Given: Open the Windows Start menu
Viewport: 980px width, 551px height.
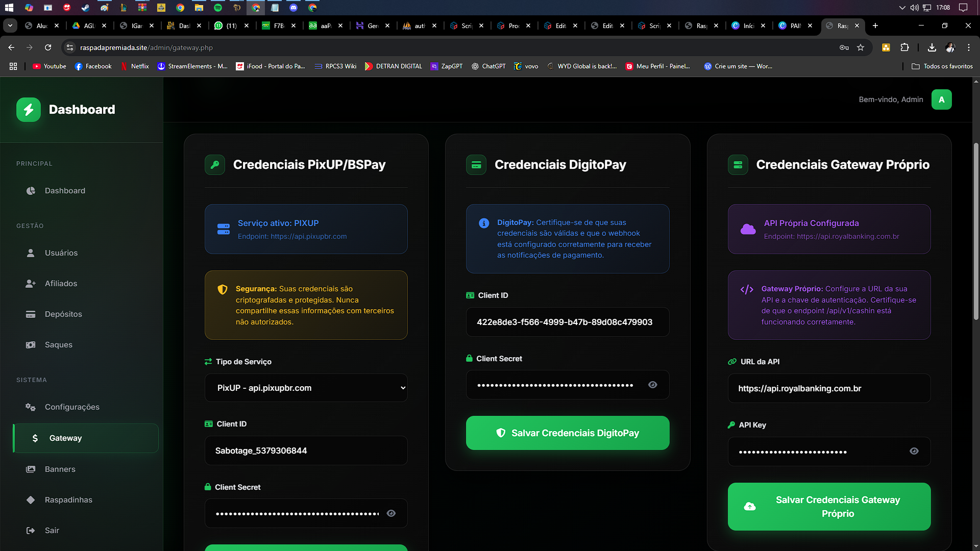Looking at the screenshot, I should click(9, 8).
